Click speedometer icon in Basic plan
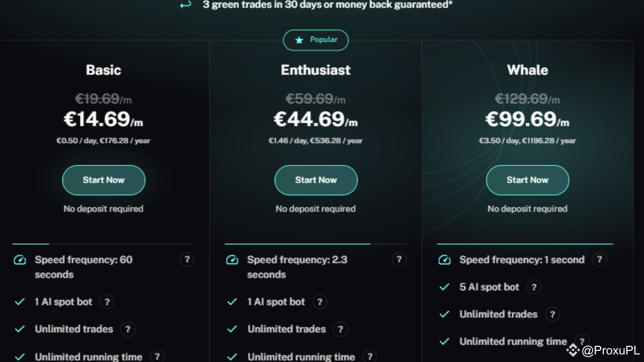Screen dimensions: 644x362 (x=20, y=260)
